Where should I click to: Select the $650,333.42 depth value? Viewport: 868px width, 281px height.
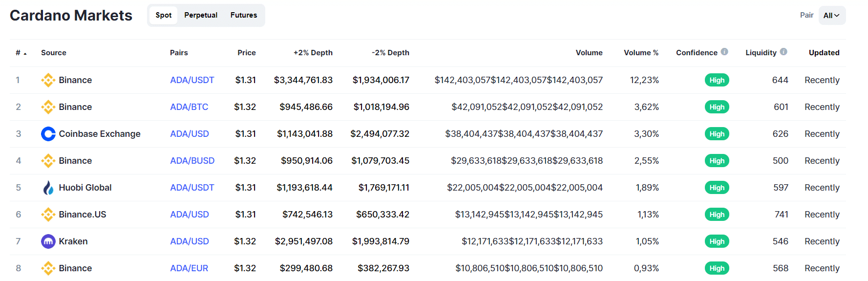(383, 215)
